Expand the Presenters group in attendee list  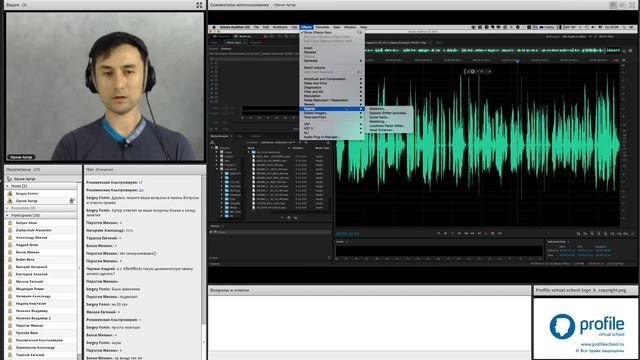coord(7,208)
